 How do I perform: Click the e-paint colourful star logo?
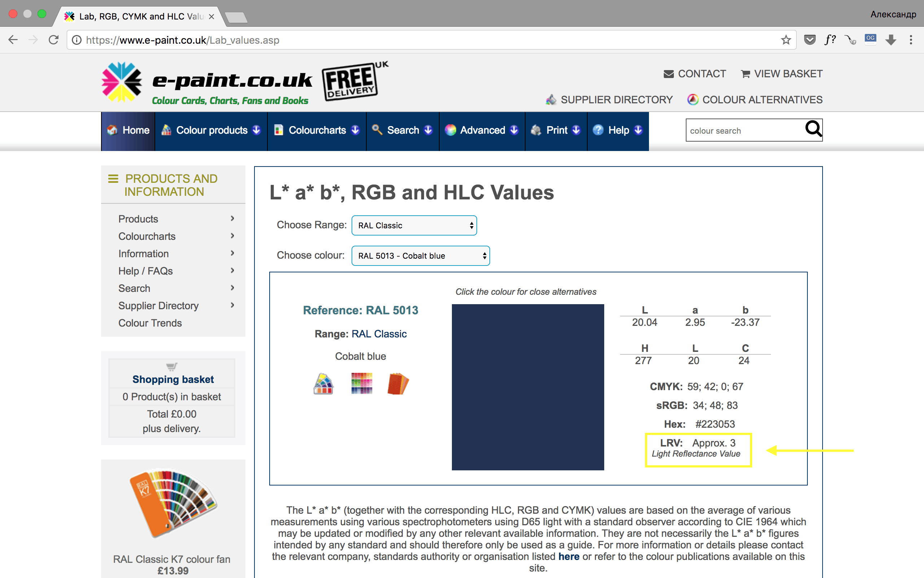(121, 82)
